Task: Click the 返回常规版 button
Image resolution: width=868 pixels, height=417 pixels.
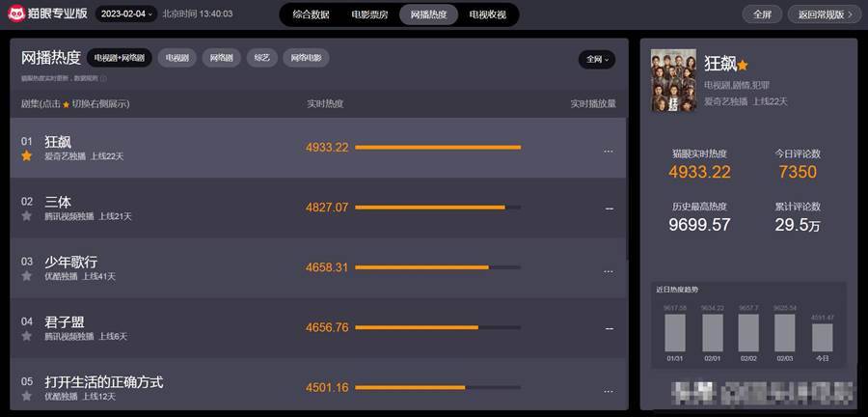Action: coord(825,14)
